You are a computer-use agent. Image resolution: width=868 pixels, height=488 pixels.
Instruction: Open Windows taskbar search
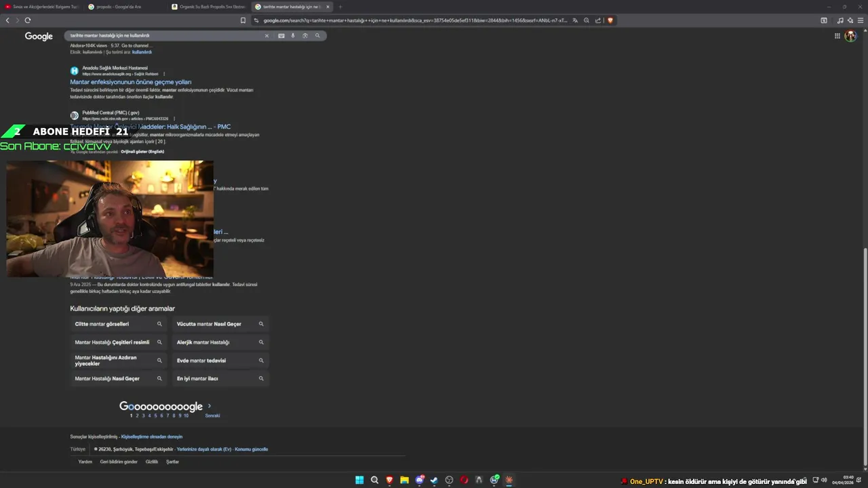click(374, 481)
